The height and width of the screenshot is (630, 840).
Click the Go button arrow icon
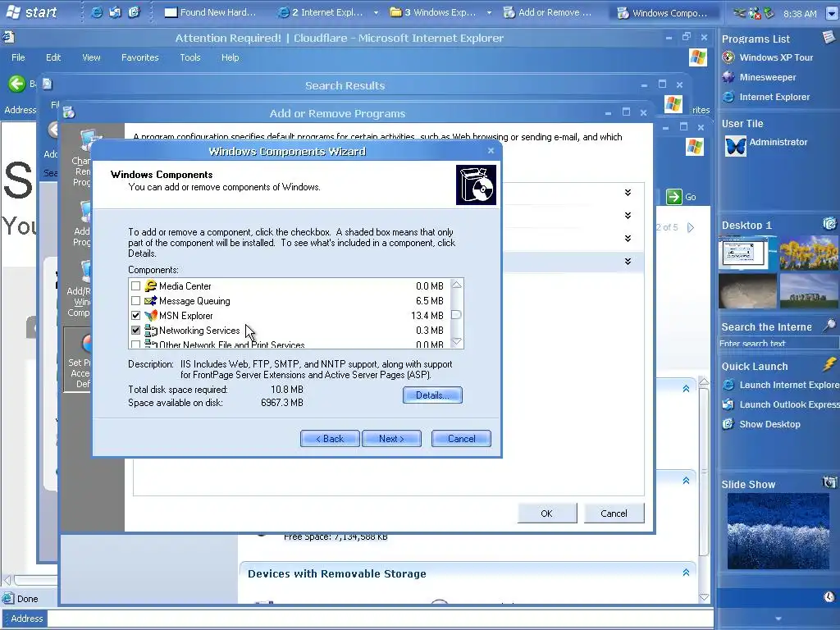(x=674, y=197)
